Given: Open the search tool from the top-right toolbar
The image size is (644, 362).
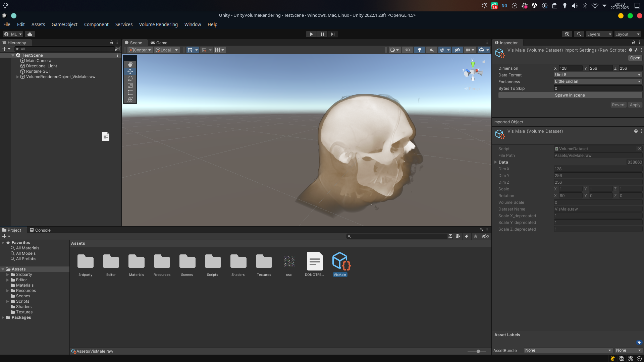Looking at the screenshot, I should click(x=579, y=34).
